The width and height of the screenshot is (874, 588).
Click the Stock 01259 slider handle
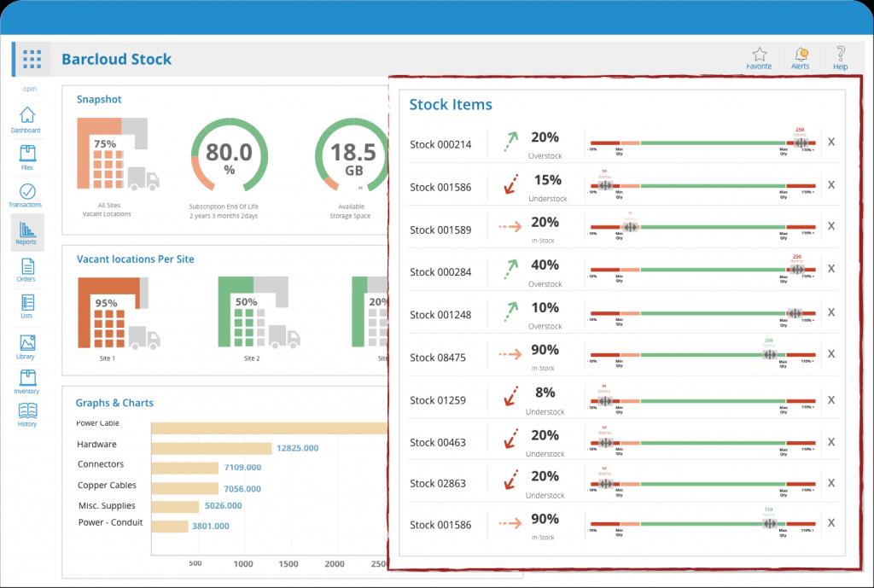(605, 401)
